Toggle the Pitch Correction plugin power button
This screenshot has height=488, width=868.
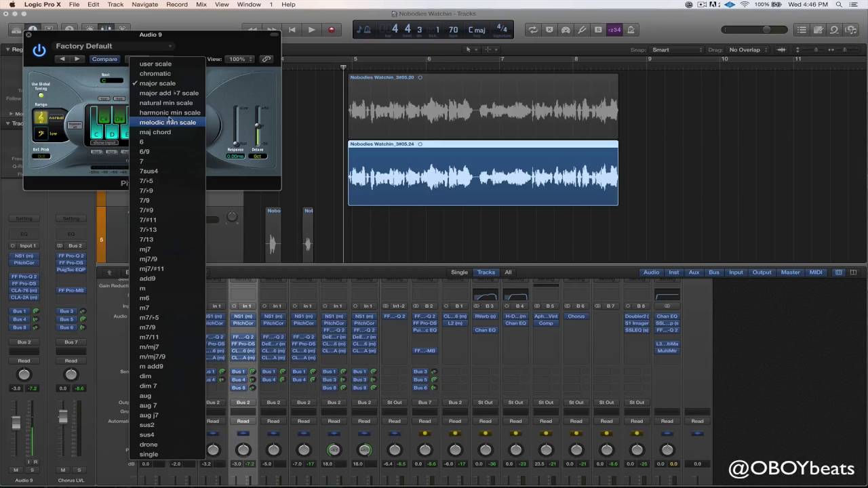pos(39,50)
